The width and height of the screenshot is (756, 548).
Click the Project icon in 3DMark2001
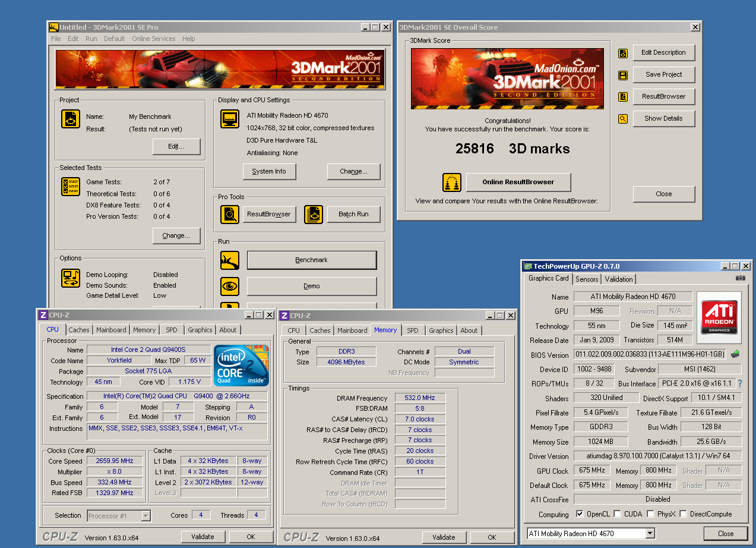click(71, 119)
